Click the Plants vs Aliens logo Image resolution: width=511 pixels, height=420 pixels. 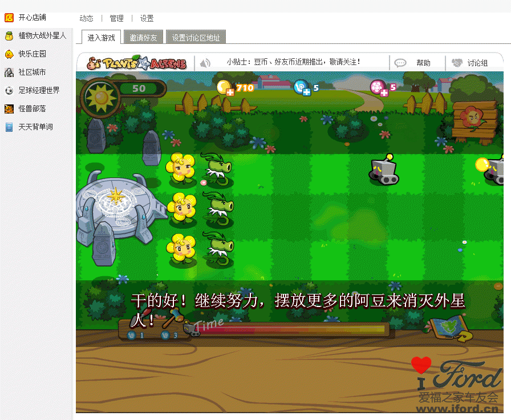(x=136, y=63)
